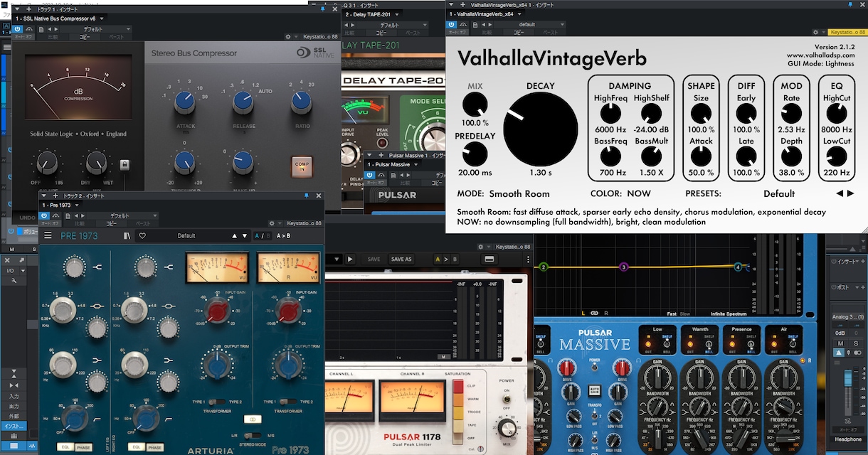Select EQ node 3 in Pulsar Massive graph
This screenshot has height=455, width=868.
pyautogui.click(x=624, y=267)
